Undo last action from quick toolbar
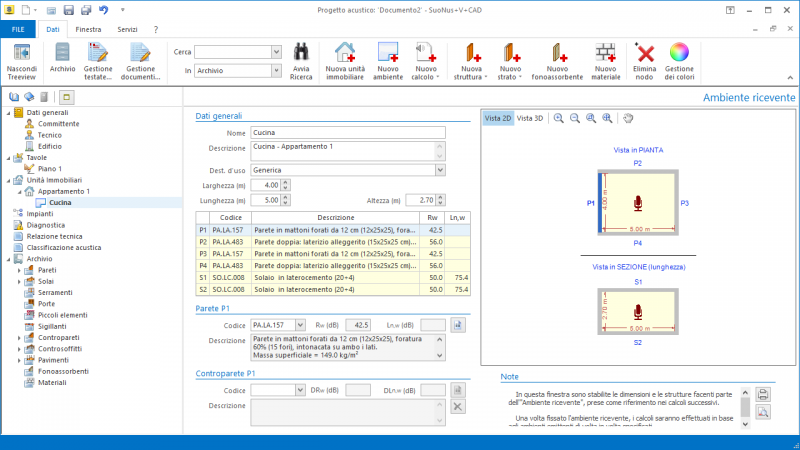This screenshot has height=450, width=800. [104, 10]
